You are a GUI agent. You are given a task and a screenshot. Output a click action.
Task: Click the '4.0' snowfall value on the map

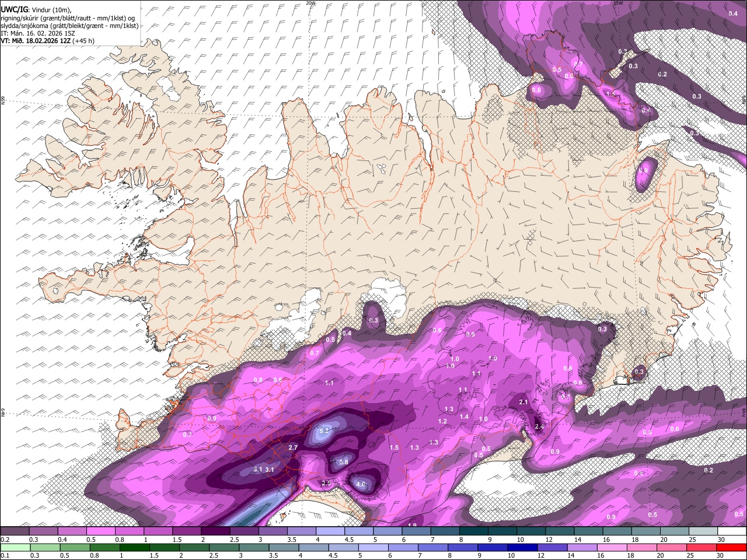tap(361, 484)
